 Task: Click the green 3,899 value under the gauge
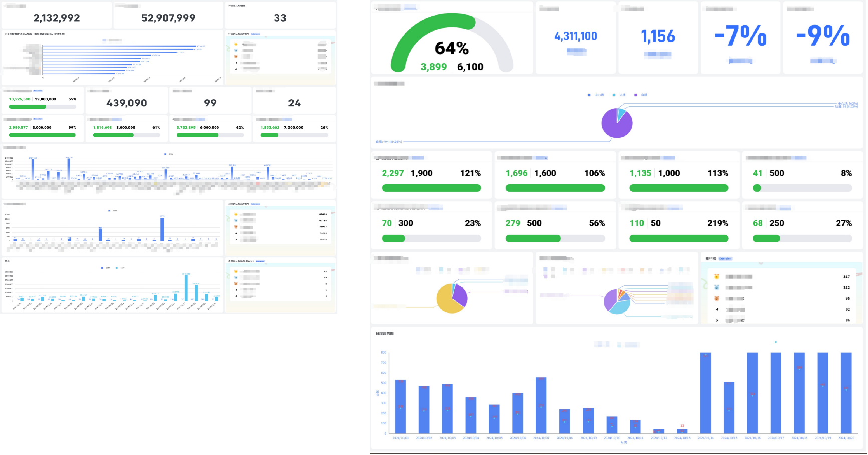[434, 67]
